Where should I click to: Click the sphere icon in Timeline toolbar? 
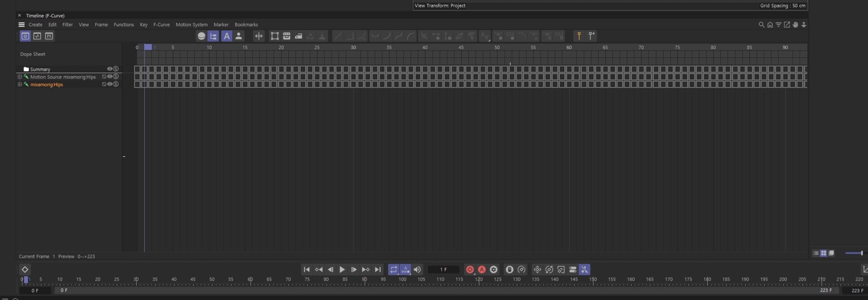coord(201,36)
